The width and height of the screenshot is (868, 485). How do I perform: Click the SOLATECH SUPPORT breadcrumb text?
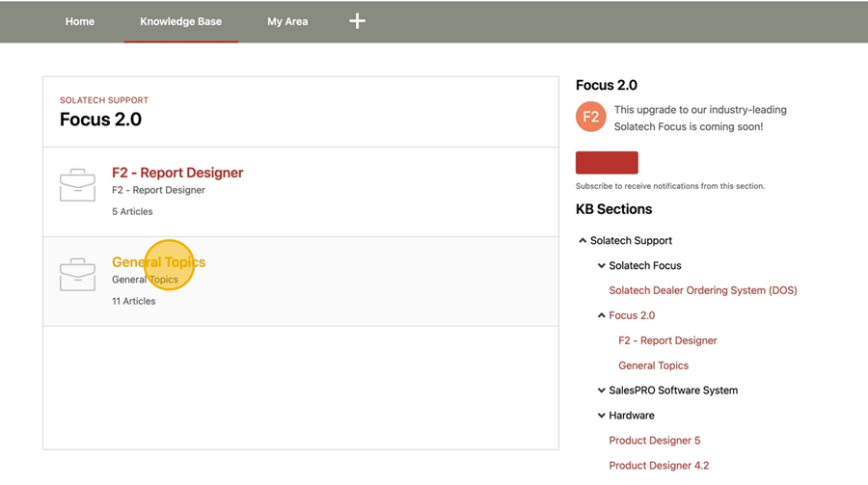[x=104, y=100]
